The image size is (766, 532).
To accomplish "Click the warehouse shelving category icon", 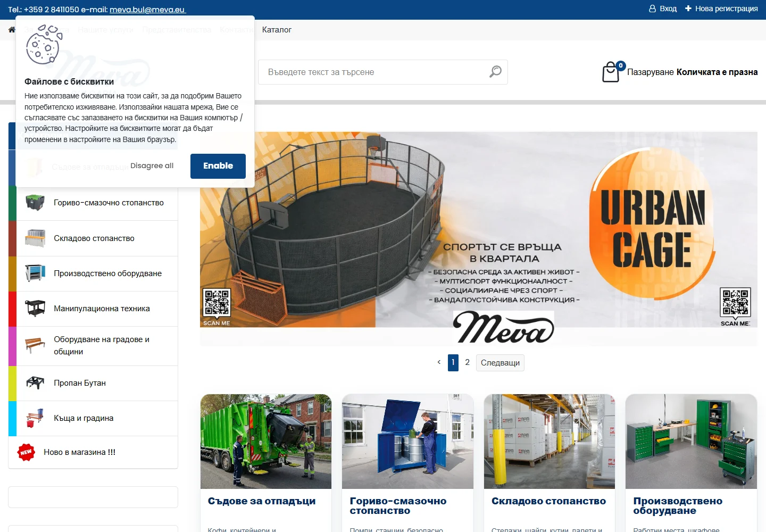I will (35, 238).
